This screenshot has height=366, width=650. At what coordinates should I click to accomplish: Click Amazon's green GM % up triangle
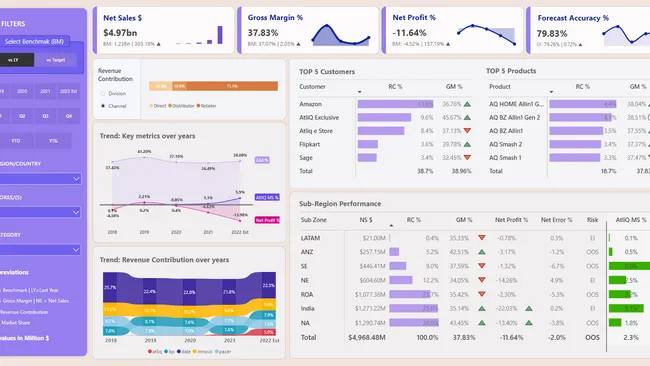click(467, 104)
